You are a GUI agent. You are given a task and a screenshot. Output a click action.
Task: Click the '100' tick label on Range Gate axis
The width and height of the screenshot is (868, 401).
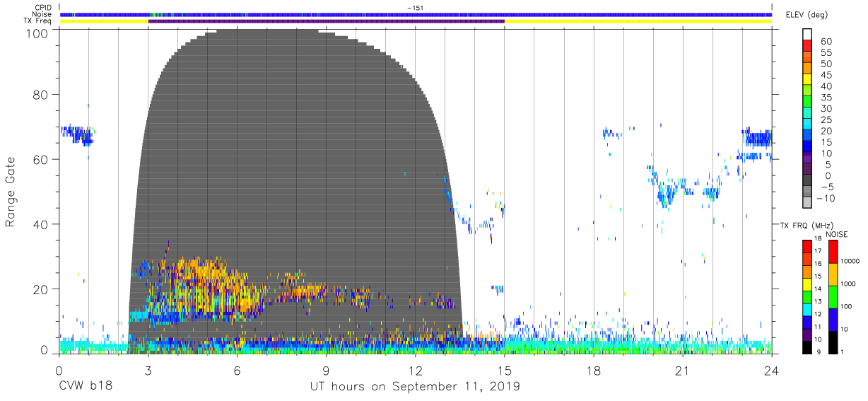[x=38, y=33]
